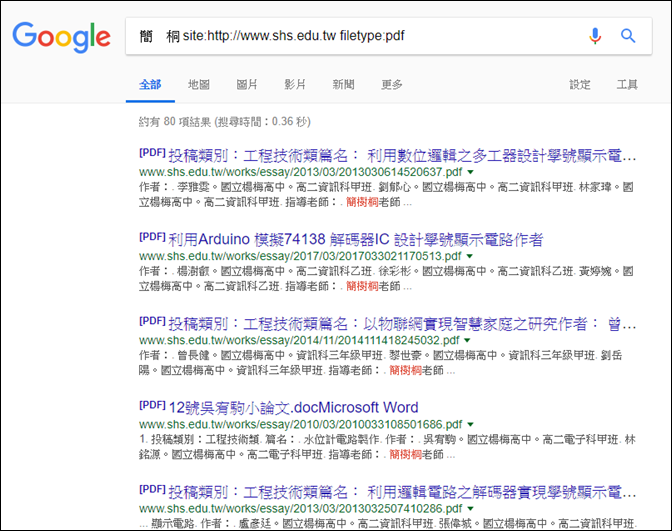
Task: Click snippet text beginning 作者： 曾長健
Action: tap(381, 363)
